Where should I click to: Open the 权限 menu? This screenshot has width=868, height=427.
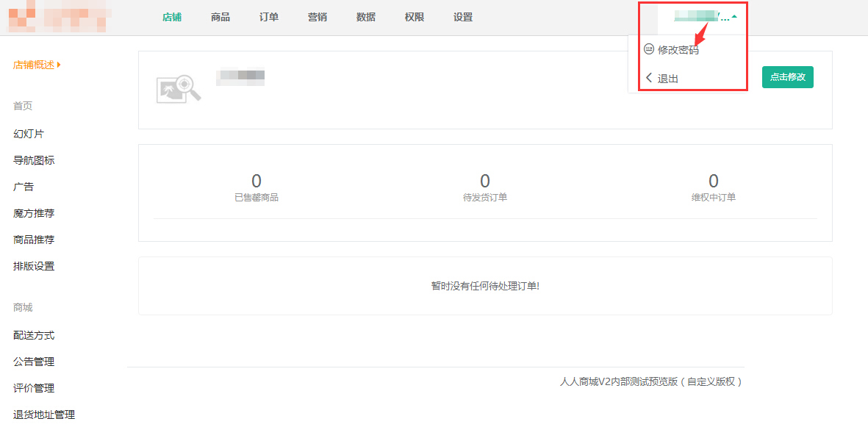pyautogui.click(x=415, y=18)
